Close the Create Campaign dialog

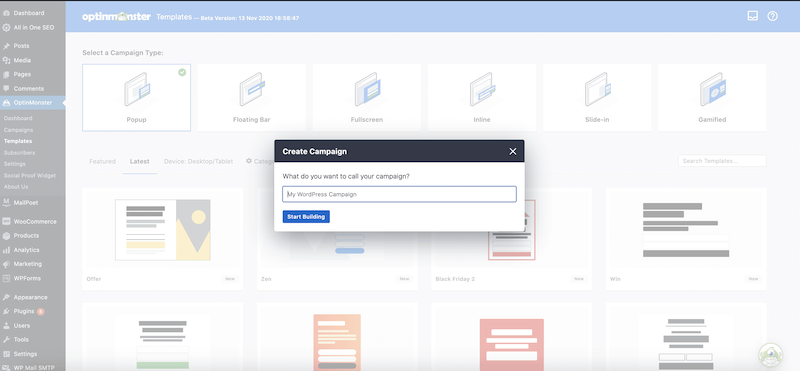513,152
